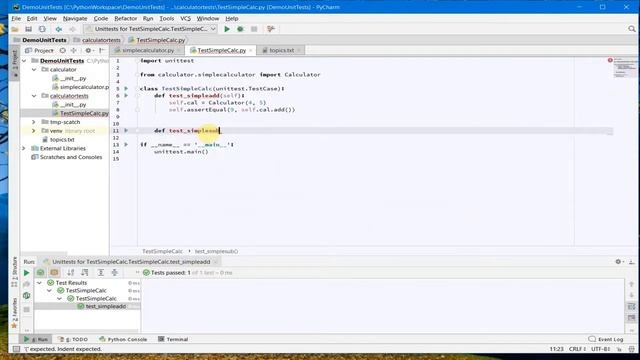Open the Event Log
Viewport: 640px width, 360px height.
606,339
